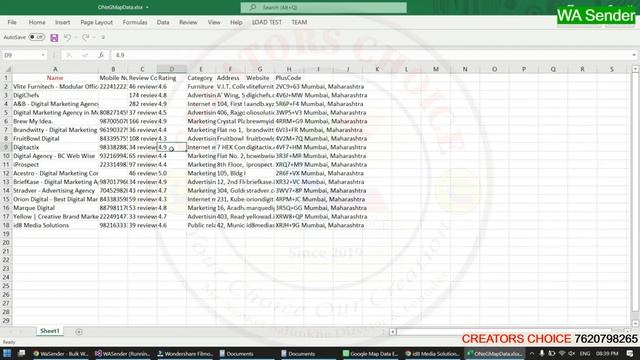The width and height of the screenshot is (640, 360).
Task: Open id8 Media Solutions Chrome taskbar item
Action: click(x=433, y=353)
